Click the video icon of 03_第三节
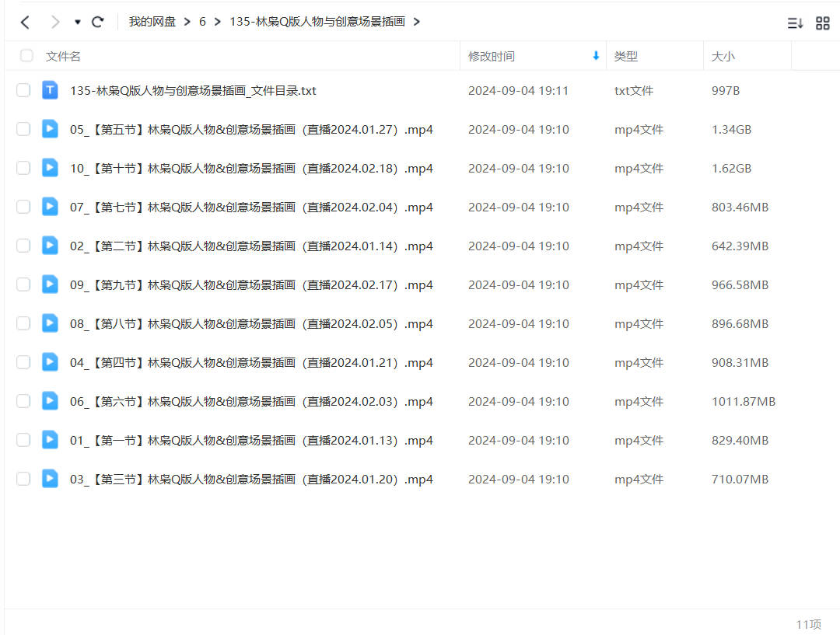Image resolution: width=840 pixels, height=635 pixels. click(50, 479)
